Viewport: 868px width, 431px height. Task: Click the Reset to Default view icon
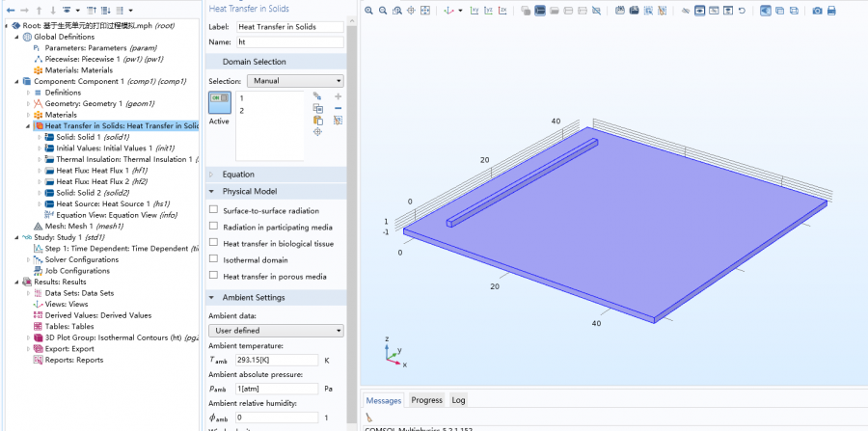(x=741, y=11)
